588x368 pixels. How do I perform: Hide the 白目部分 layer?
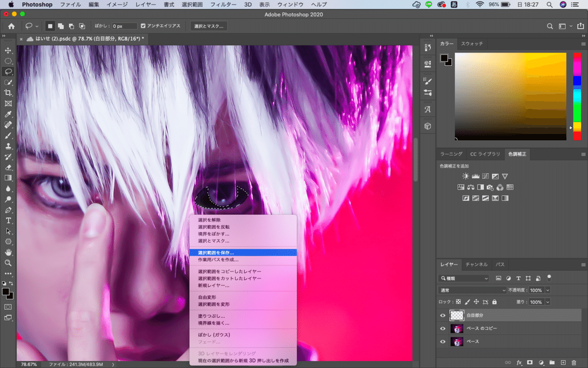coord(443,315)
